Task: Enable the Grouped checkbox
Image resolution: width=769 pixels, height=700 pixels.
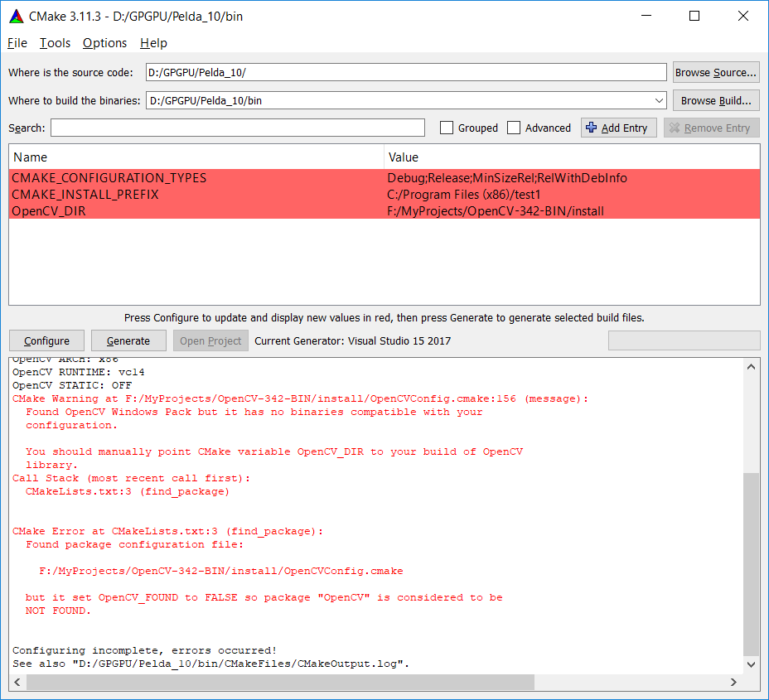Action: point(447,128)
